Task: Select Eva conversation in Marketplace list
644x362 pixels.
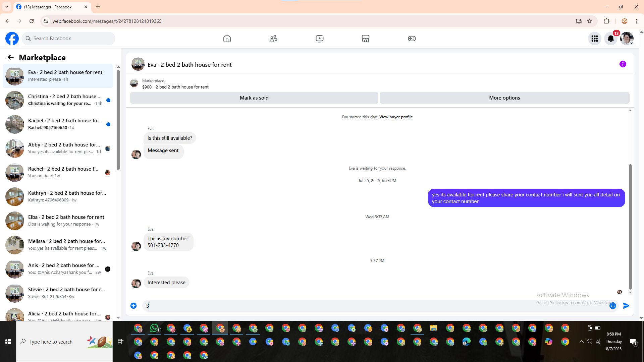Action: (58, 76)
